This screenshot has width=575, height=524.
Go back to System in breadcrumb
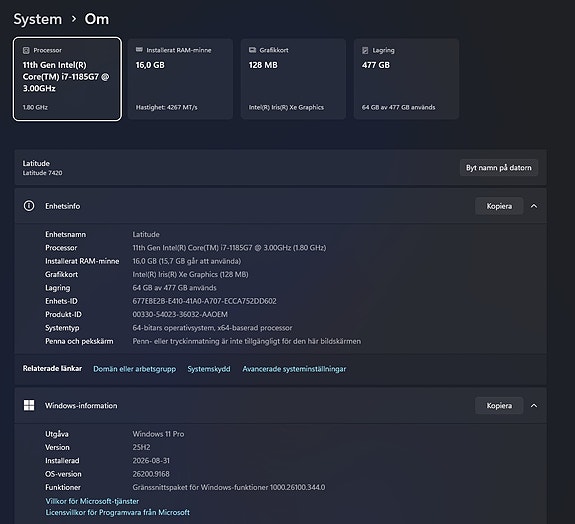point(38,19)
